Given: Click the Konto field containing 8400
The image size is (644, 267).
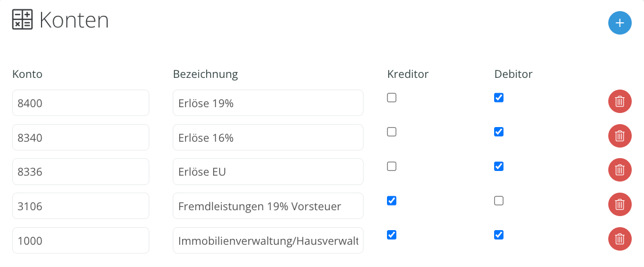Looking at the screenshot, I should tap(81, 102).
